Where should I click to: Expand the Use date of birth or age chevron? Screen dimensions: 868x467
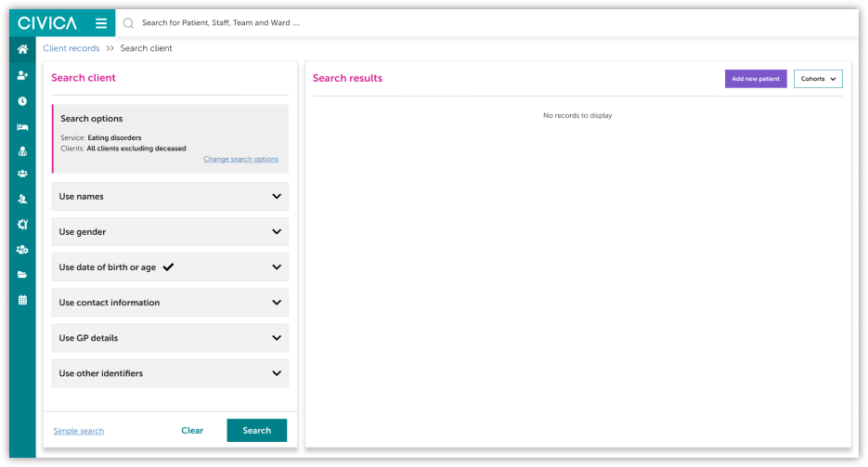[x=277, y=267]
